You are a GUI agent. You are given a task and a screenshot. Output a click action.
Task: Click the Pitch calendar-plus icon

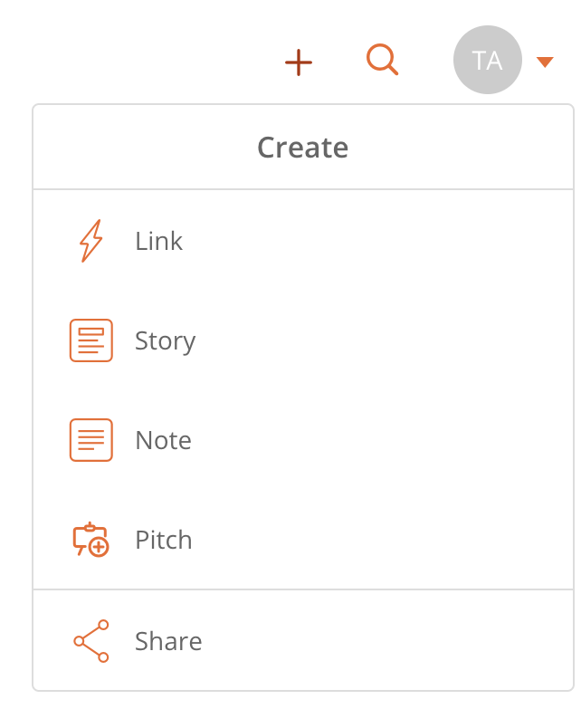pos(91,540)
